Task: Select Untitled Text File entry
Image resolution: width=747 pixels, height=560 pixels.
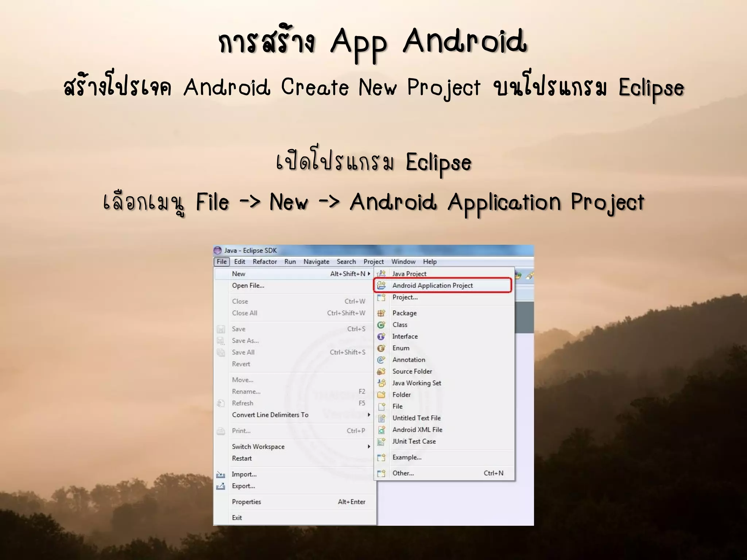Action: click(x=444, y=418)
